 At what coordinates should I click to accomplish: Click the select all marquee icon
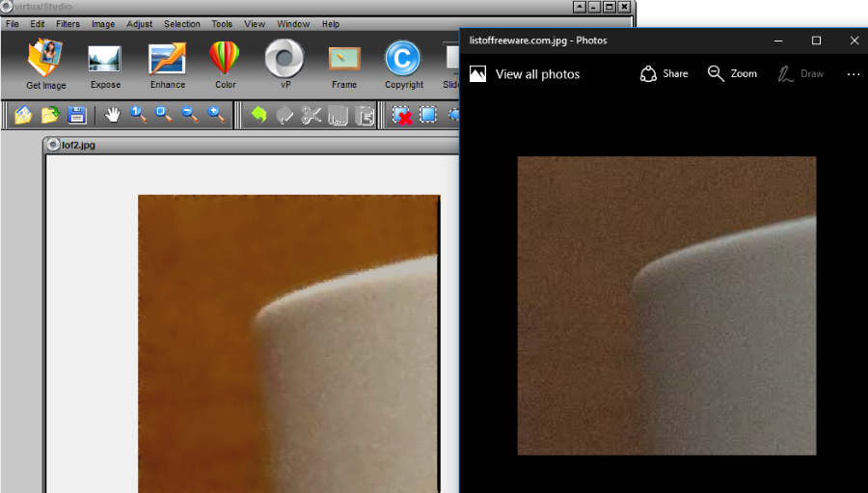428,115
